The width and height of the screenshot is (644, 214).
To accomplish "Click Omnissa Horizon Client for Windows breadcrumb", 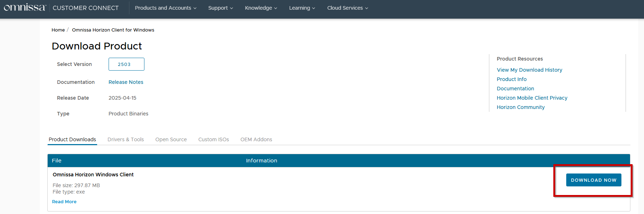I will pos(113,30).
